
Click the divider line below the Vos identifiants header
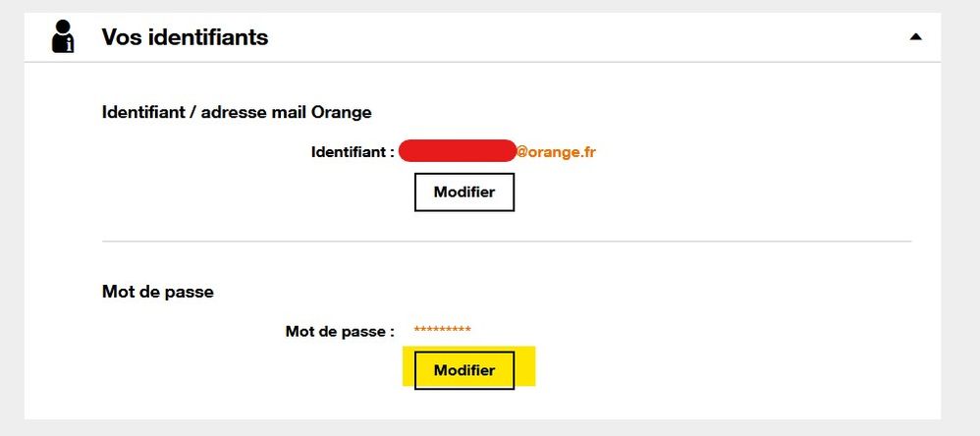tap(507, 63)
